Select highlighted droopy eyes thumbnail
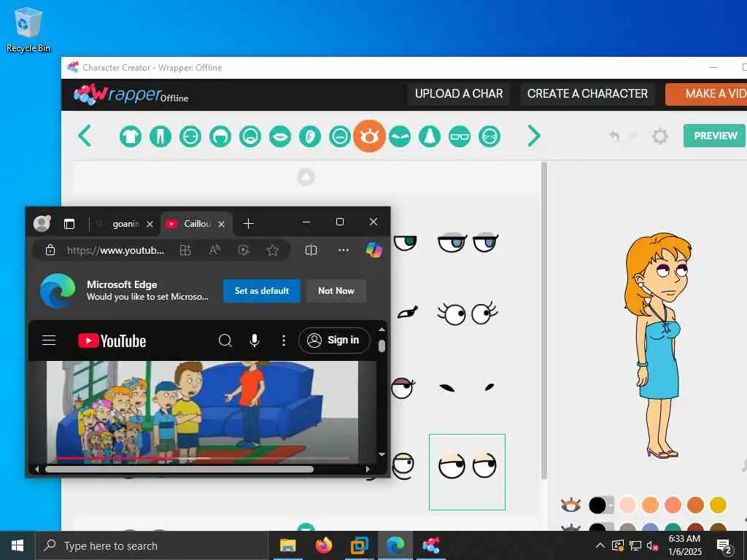This screenshot has height=560, width=747. [468, 472]
